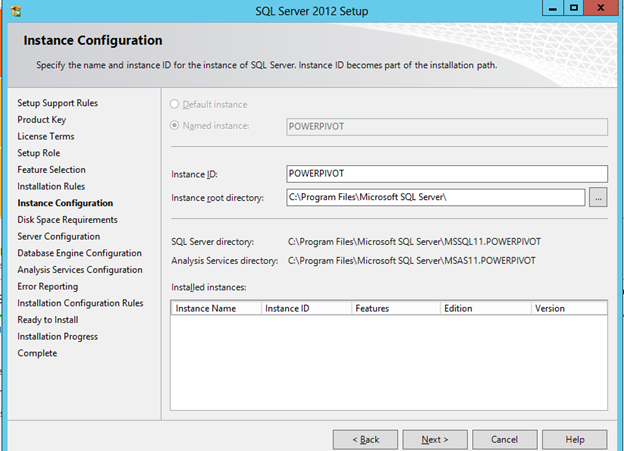Click the SQL Server directory path MSSQL11.POWERPIVOT
The width and height of the screenshot is (624, 451).
point(414,242)
